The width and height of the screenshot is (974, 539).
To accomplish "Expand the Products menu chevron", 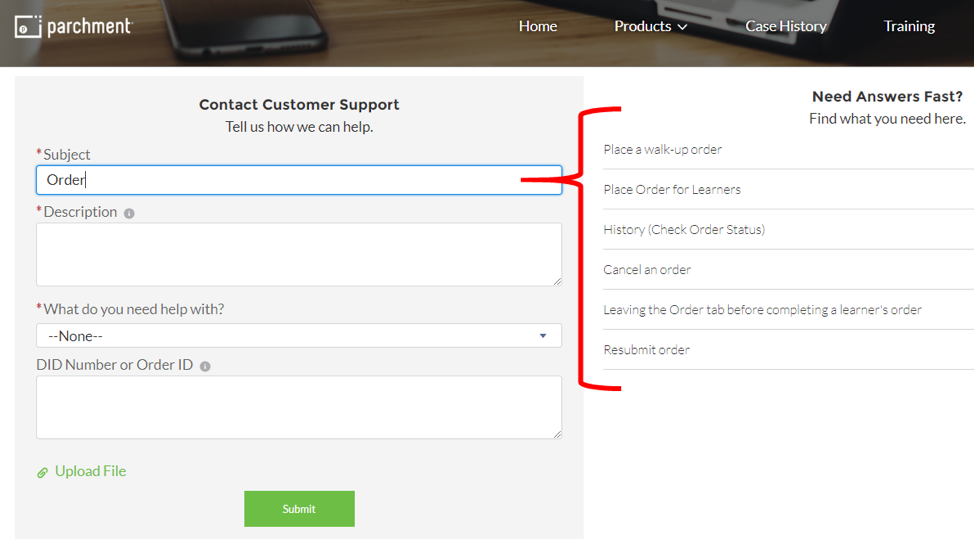I will click(683, 27).
